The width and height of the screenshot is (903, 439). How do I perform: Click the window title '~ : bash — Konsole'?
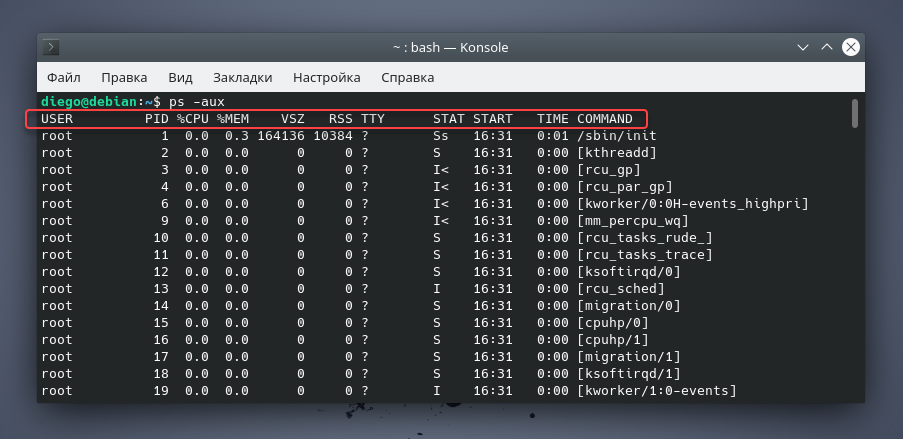tap(451, 47)
